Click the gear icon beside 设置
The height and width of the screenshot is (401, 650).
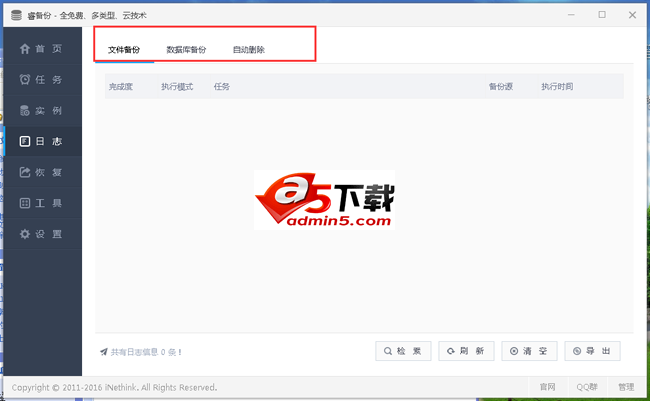(25, 234)
